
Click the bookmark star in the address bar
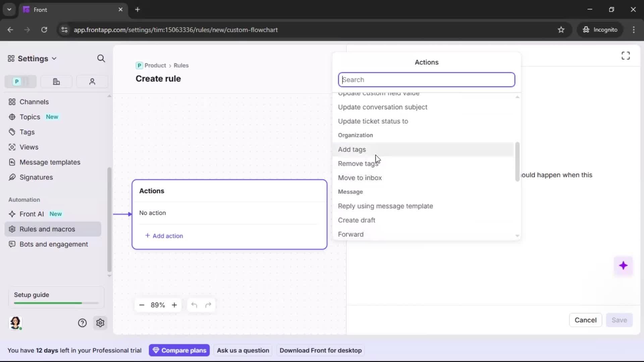(x=561, y=30)
